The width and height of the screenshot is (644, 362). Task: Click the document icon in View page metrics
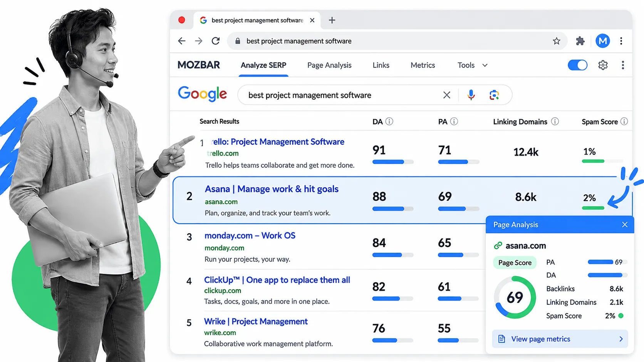coord(501,339)
